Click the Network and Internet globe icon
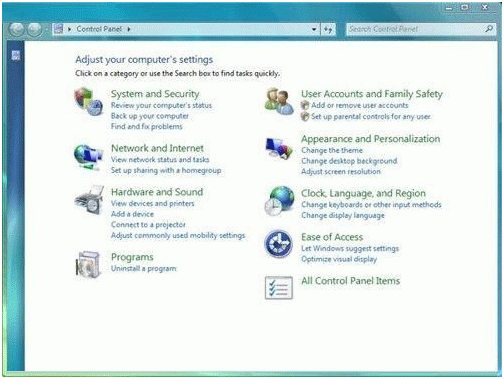 [88, 157]
